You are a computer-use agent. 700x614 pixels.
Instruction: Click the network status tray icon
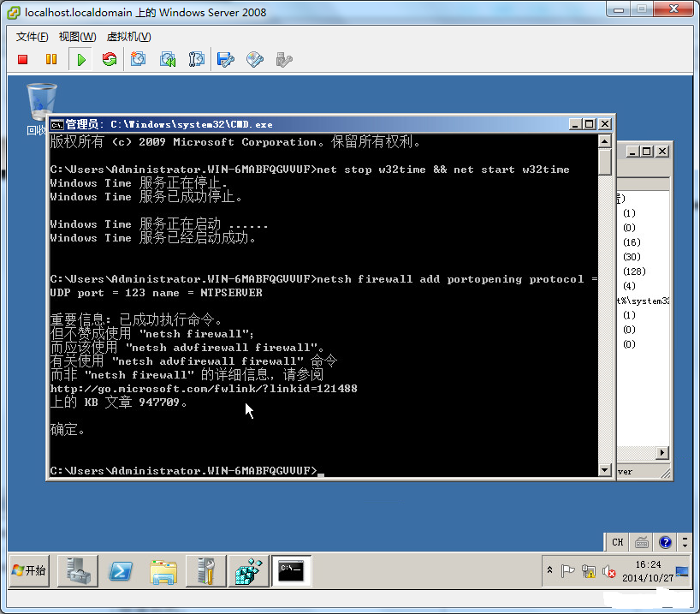(589, 571)
